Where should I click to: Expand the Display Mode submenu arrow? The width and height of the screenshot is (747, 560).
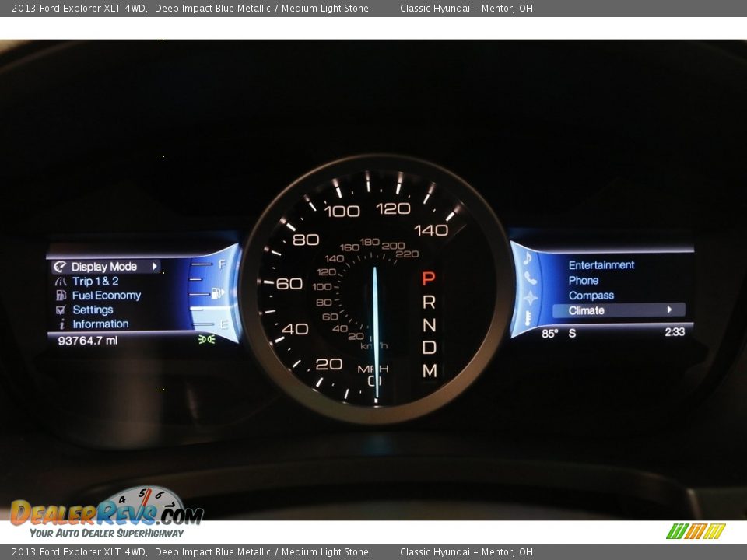(154, 267)
